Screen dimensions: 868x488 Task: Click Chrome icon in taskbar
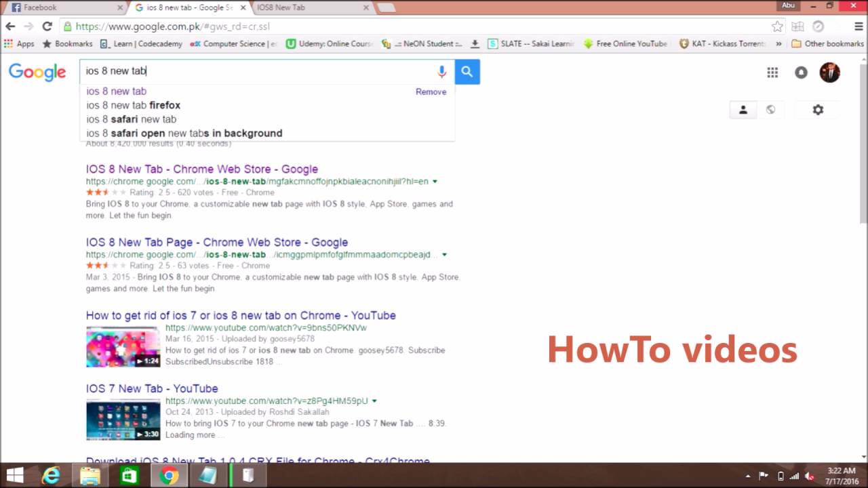click(x=169, y=476)
